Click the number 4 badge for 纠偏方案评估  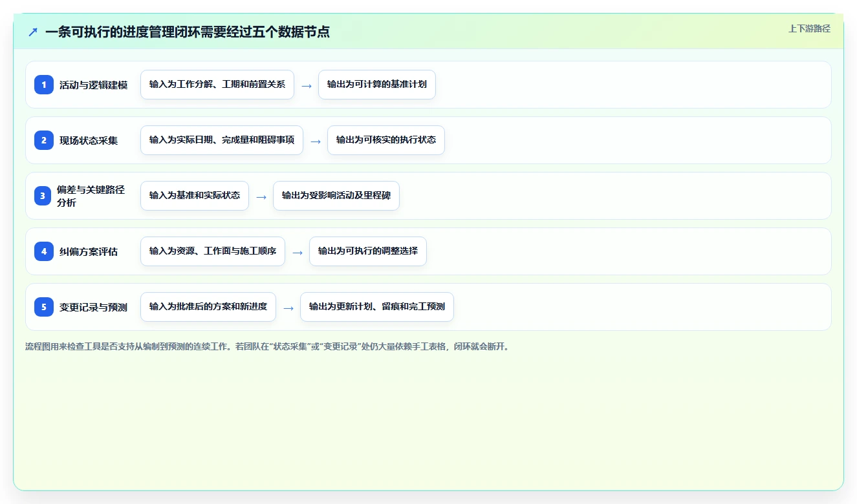(x=44, y=251)
